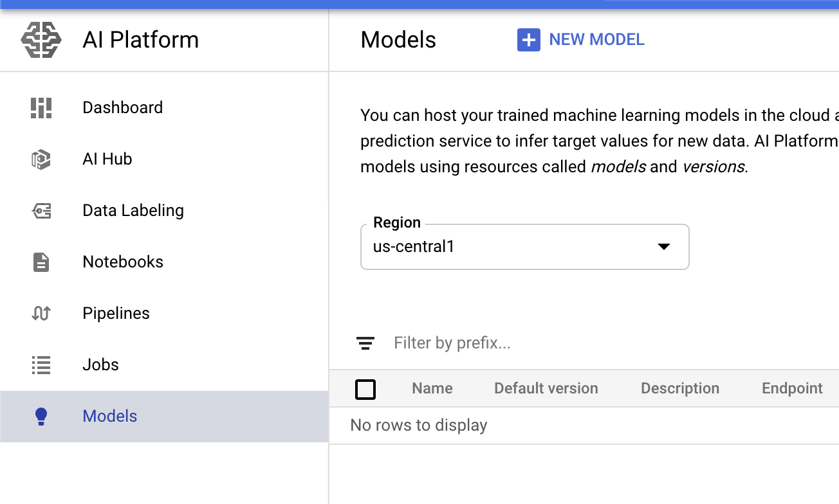Expand the Region dropdown arrow
Screen dimensions: 839x504
point(663,247)
